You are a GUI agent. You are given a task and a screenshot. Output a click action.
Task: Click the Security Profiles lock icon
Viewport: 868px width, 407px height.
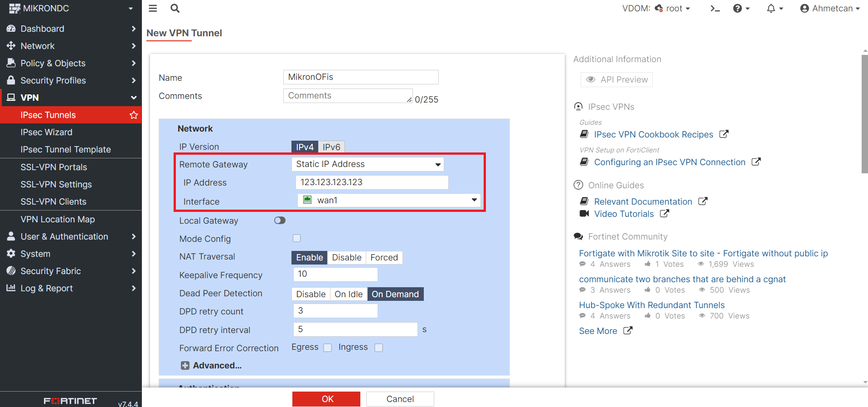coord(11,80)
